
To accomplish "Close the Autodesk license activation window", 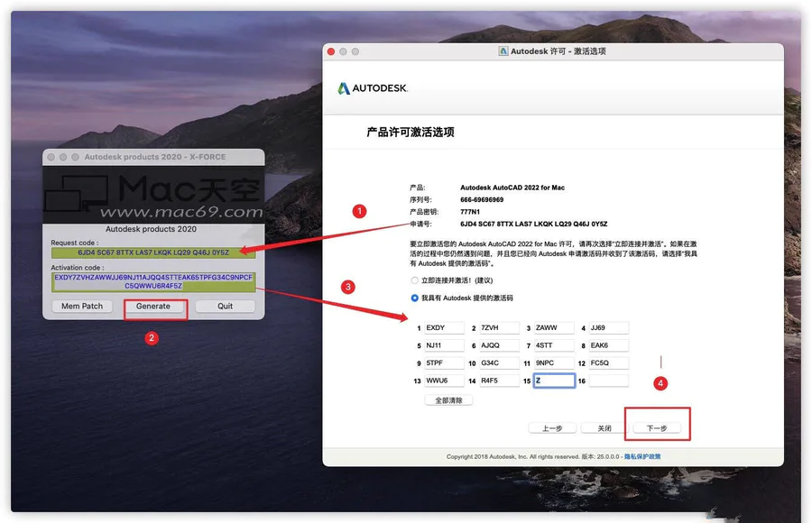I will click(x=331, y=51).
